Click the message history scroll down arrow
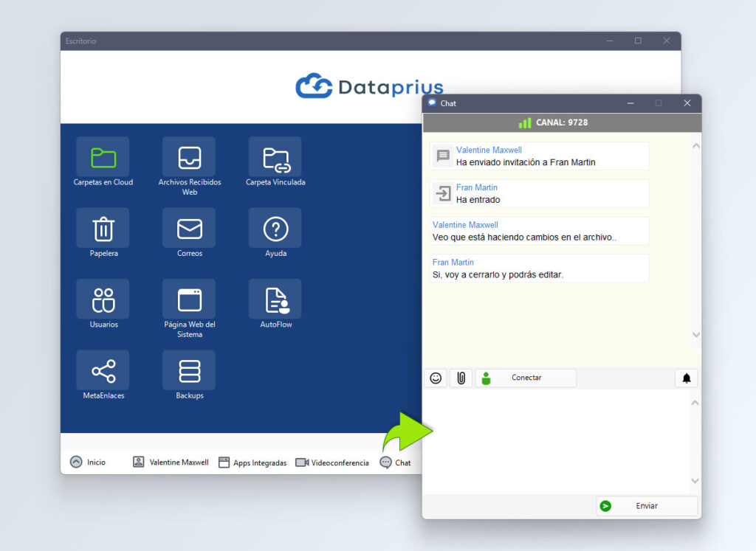This screenshot has height=551, width=756. [696, 334]
